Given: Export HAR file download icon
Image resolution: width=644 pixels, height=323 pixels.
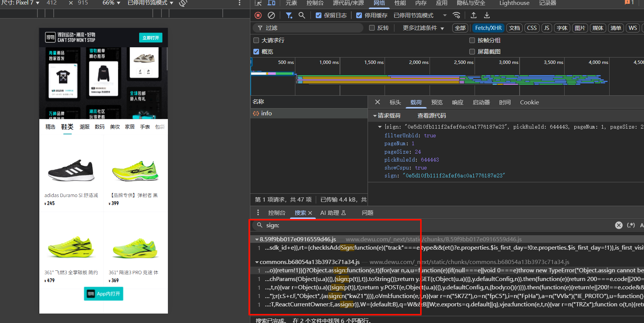Looking at the screenshot, I should [487, 16].
